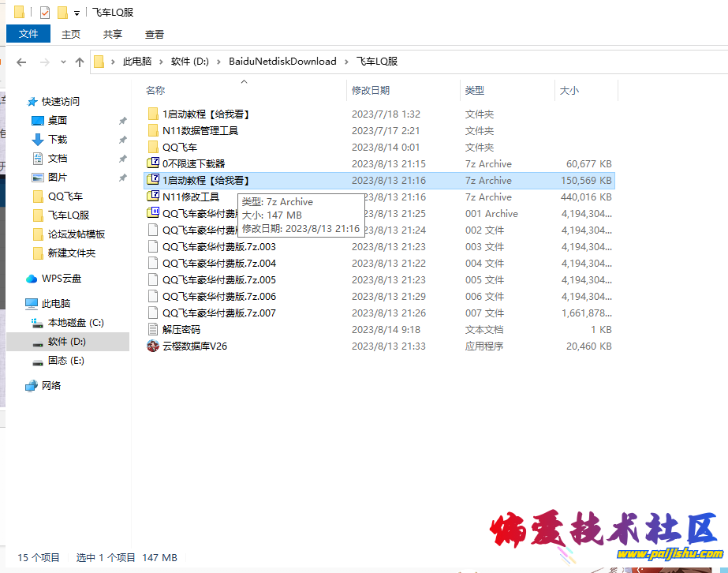Screen dimensions: 728x573
Task: Select the N11数据管理工具 folder icon
Action: [x=153, y=130]
